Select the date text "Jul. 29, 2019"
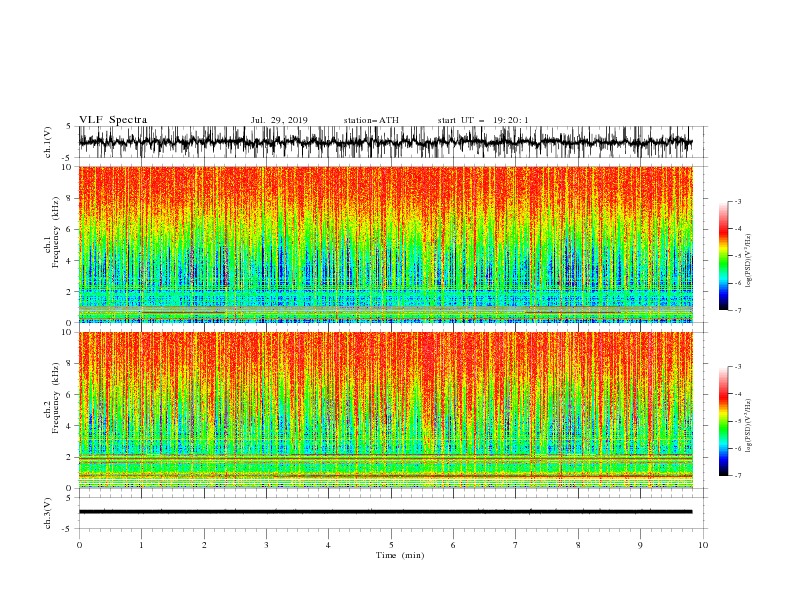Image resolution: width=792 pixels, height=612 pixels. pos(279,120)
